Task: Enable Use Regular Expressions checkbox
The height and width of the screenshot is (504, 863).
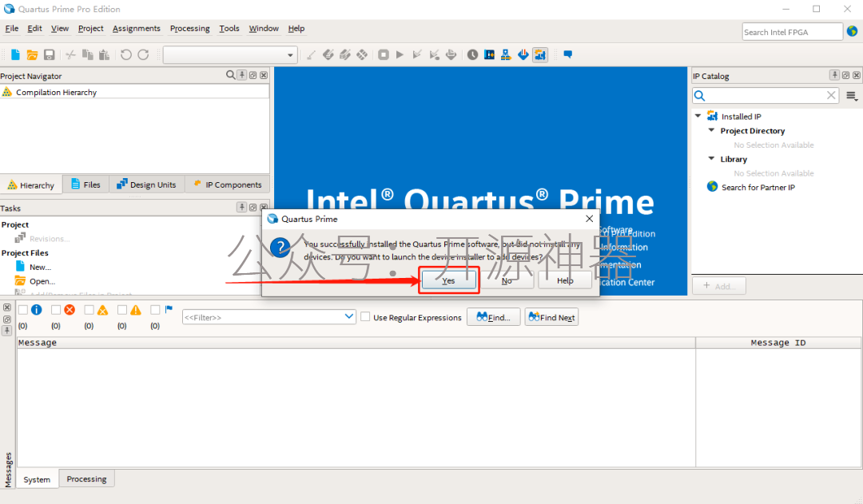Action: coord(365,316)
